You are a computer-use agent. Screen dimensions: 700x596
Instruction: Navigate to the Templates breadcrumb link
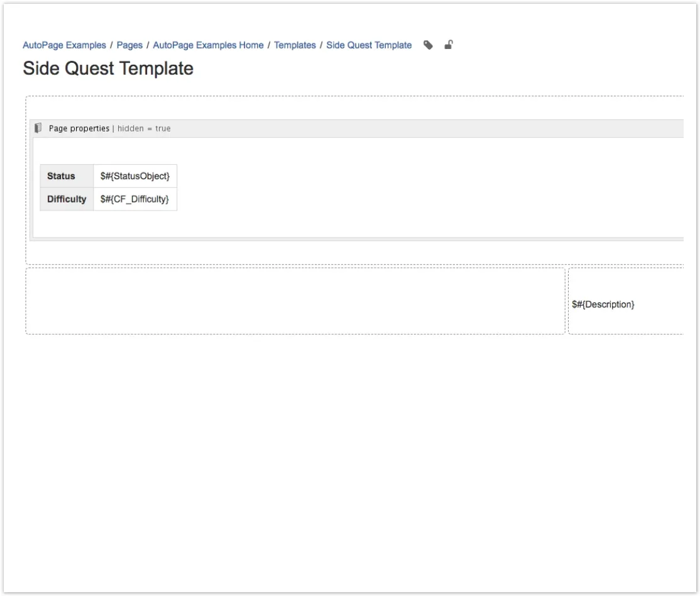295,45
